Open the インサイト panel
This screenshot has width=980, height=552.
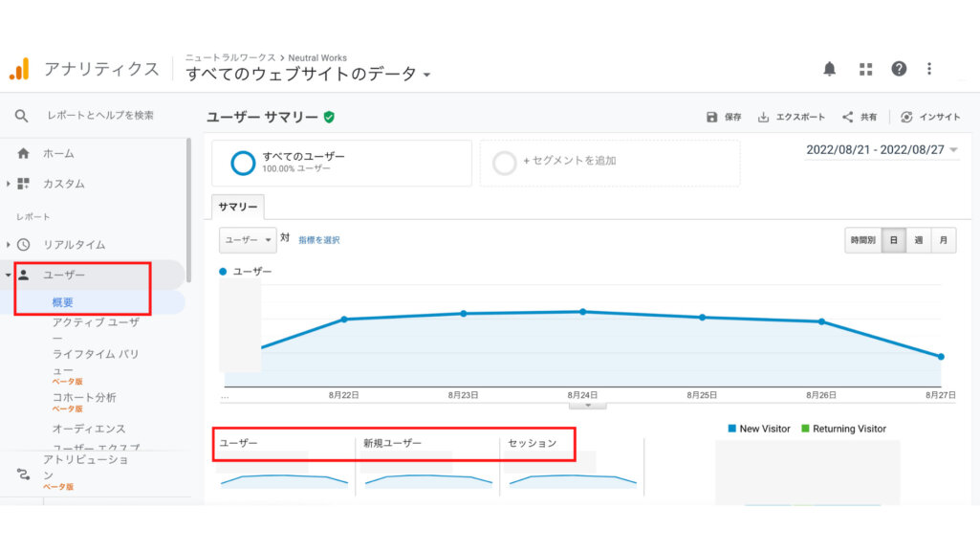pos(932,116)
